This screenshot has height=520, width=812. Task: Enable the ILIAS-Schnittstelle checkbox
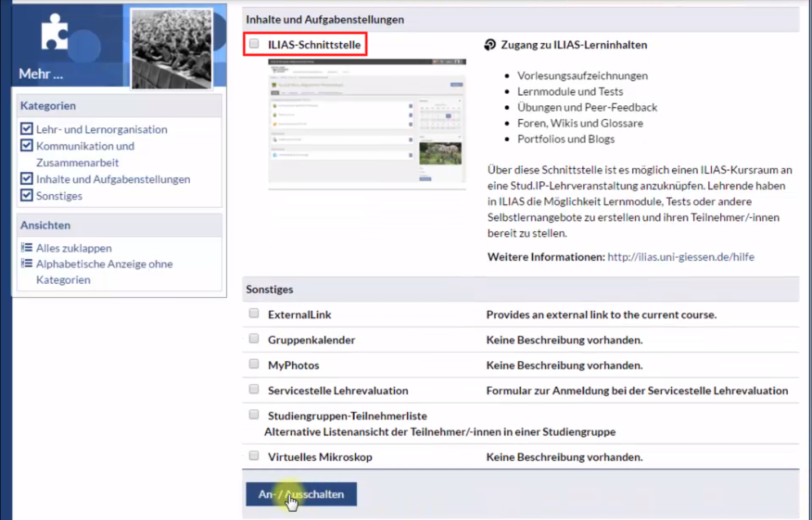tap(254, 44)
